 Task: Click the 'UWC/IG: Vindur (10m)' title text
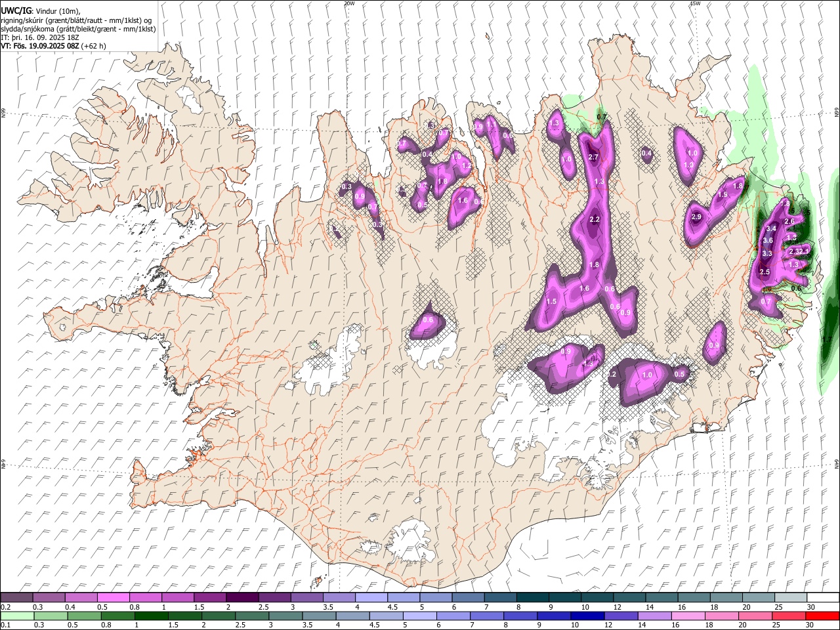[41, 11]
